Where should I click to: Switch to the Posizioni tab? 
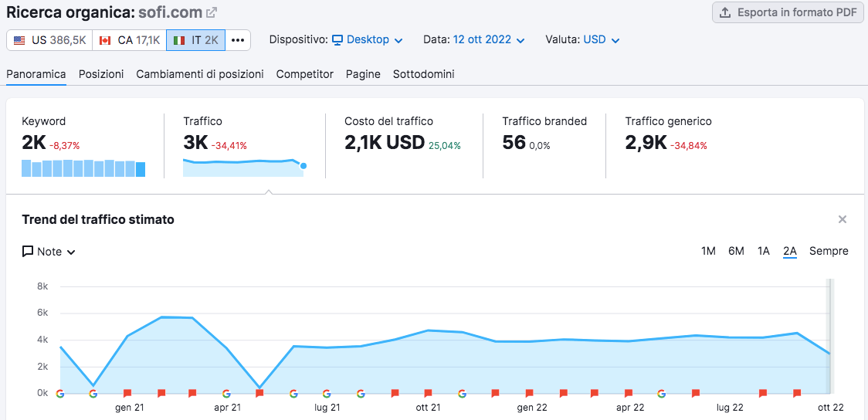pos(101,74)
